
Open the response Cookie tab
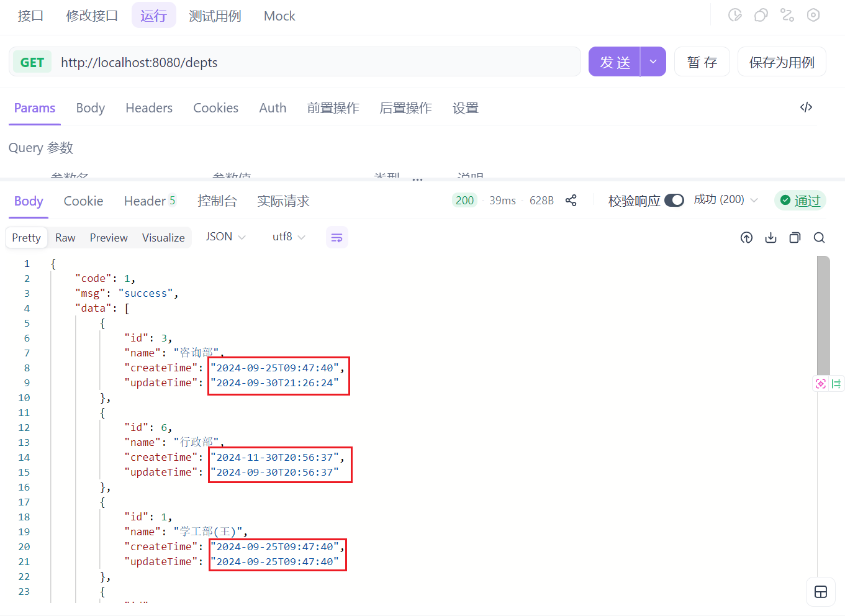[x=83, y=201]
